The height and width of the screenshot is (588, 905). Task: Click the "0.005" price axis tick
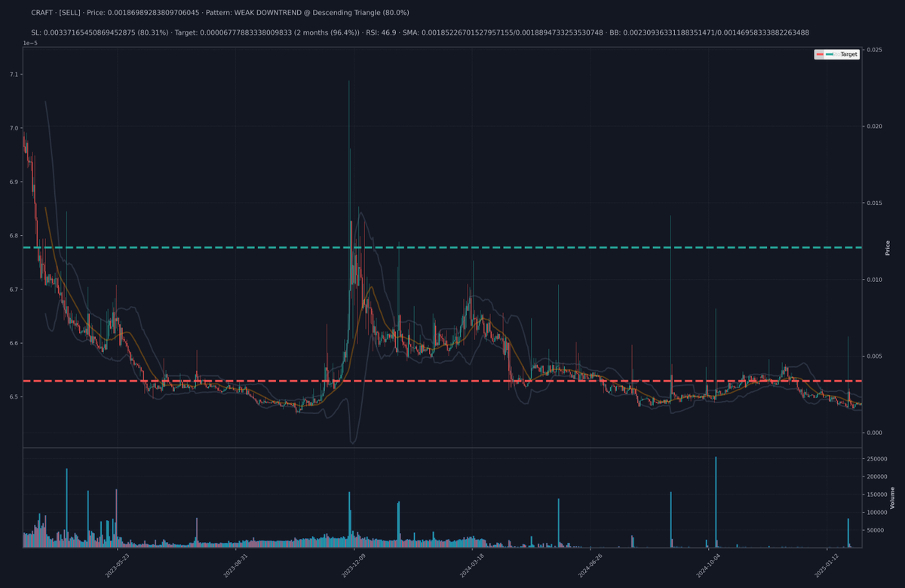874,356
